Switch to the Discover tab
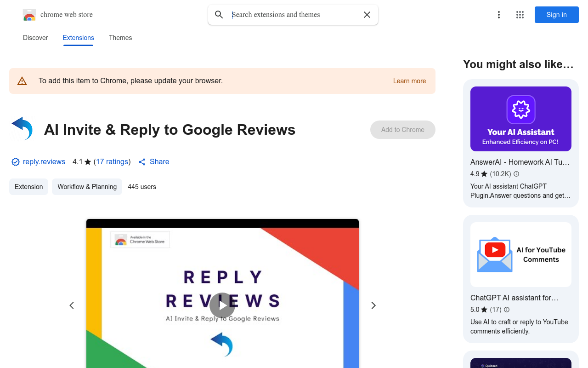 pyautogui.click(x=35, y=38)
